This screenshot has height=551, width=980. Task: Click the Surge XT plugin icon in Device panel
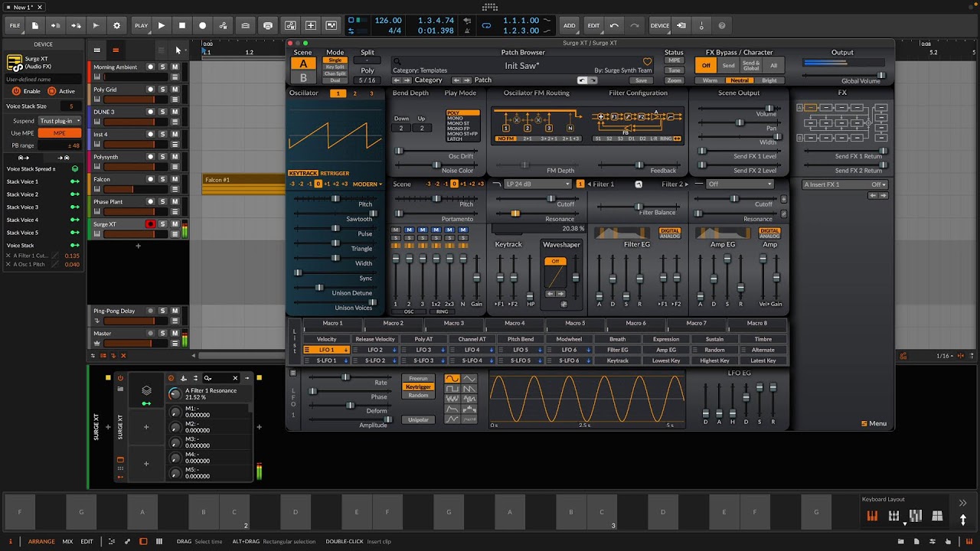point(15,63)
